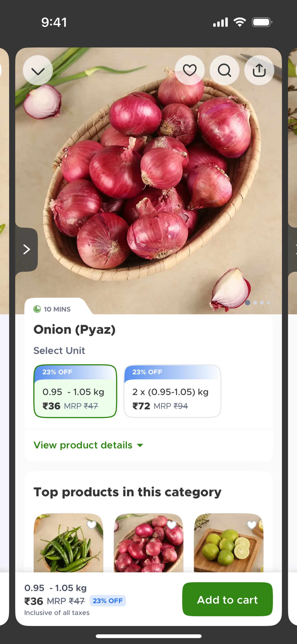Favorite the small onions product thumbnail
Screen dimensions: 297x644
point(172,525)
